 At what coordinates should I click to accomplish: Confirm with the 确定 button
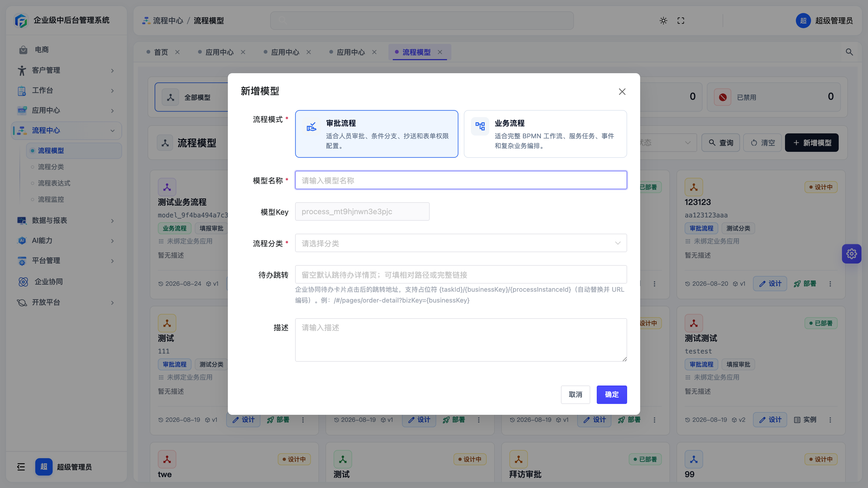pyautogui.click(x=612, y=394)
